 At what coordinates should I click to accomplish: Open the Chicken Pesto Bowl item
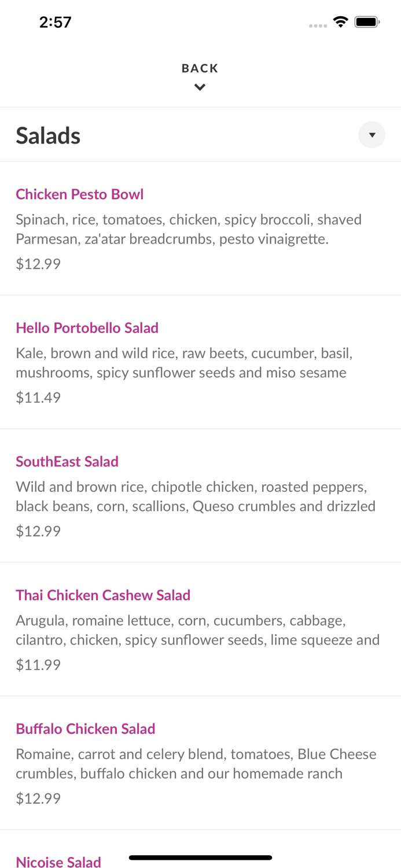79,194
